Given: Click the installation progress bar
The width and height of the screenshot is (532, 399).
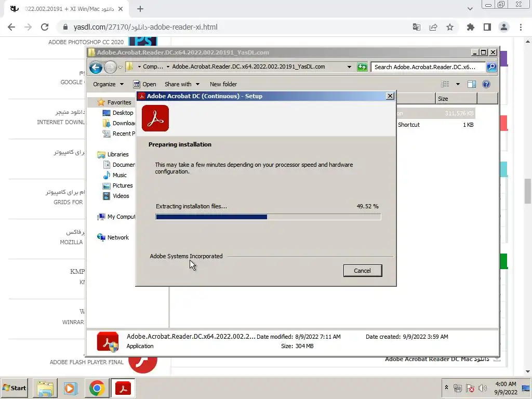Looking at the screenshot, I should (x=268, y=217).
